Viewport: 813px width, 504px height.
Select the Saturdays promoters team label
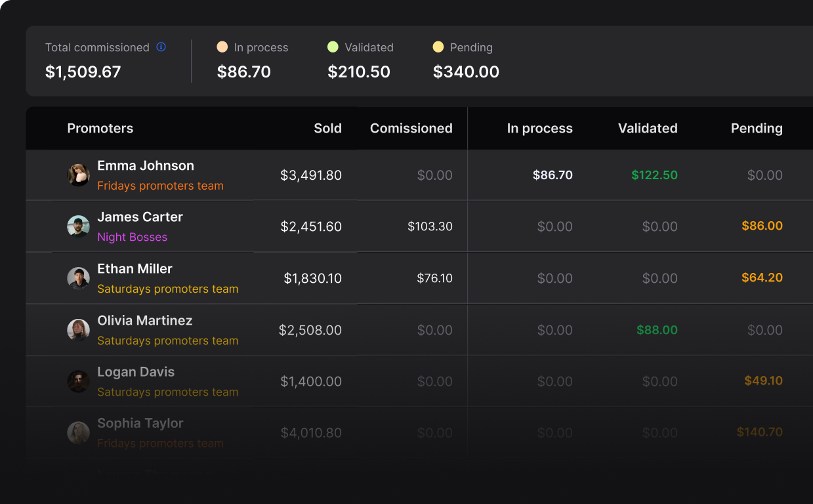click(168, 289)
